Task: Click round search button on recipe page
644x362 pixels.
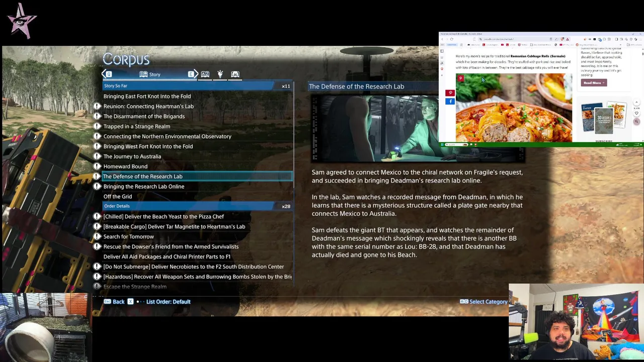Action: coord(636,122)
